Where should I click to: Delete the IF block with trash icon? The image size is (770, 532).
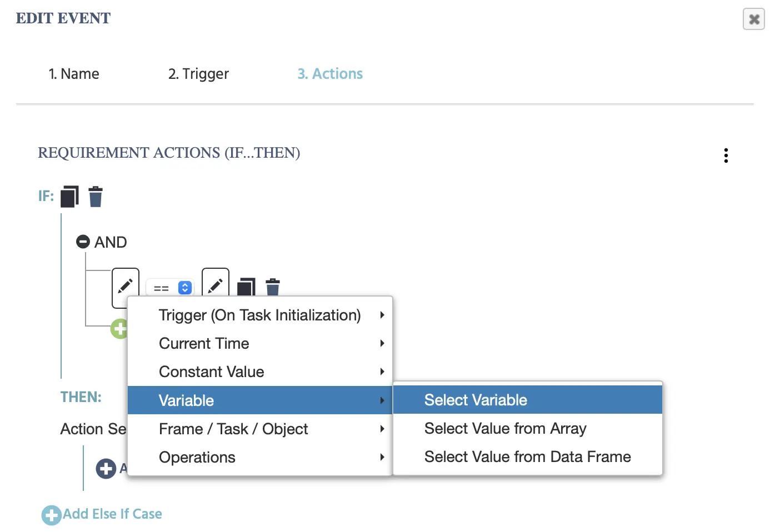pyautogui.click(x=96, y=197)
